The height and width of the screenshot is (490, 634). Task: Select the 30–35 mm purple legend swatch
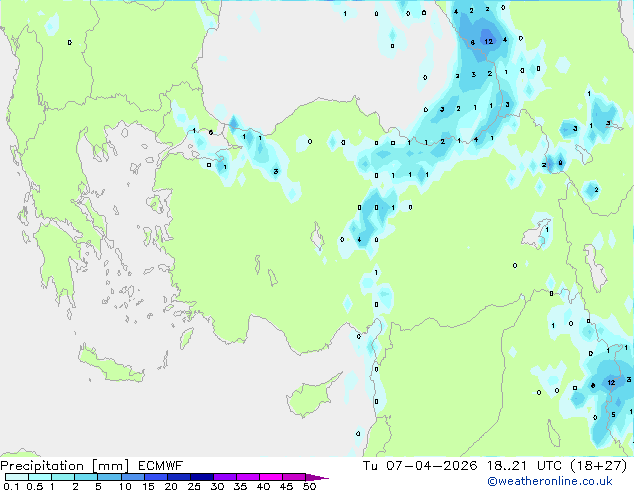tap(224, 477)
